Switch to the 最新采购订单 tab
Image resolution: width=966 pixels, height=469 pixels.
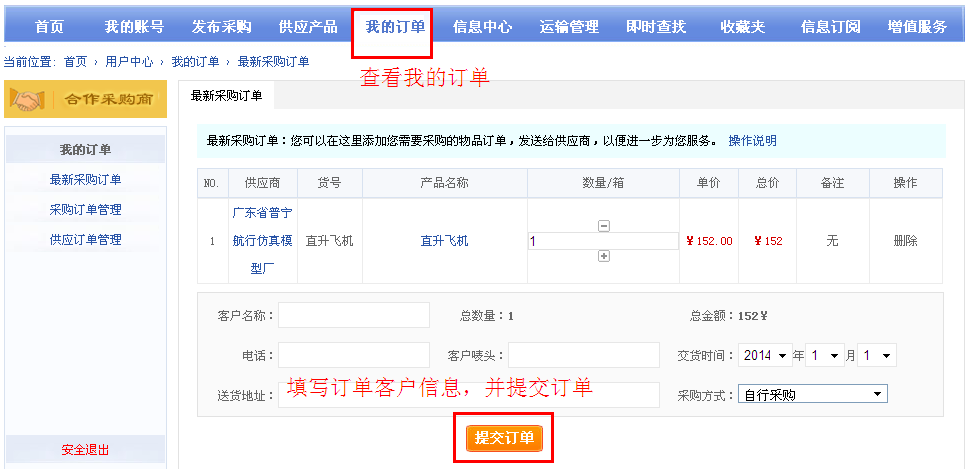(226, 96)
